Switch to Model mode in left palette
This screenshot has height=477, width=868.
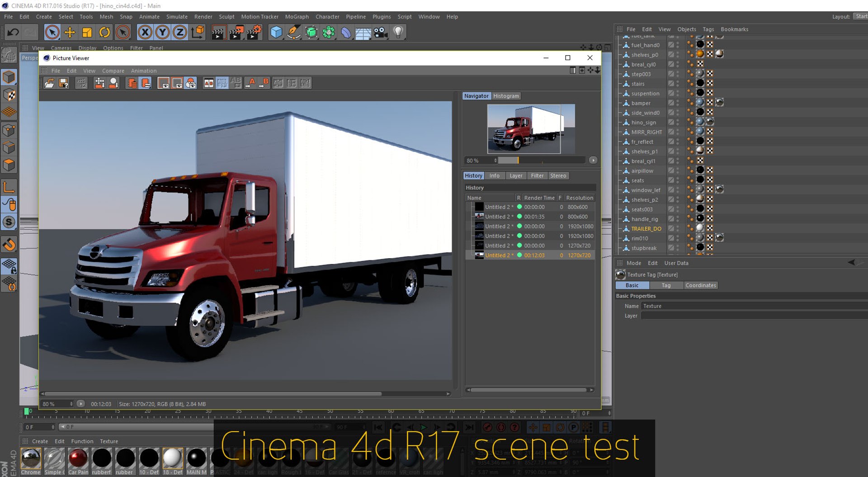click(9, 77)
